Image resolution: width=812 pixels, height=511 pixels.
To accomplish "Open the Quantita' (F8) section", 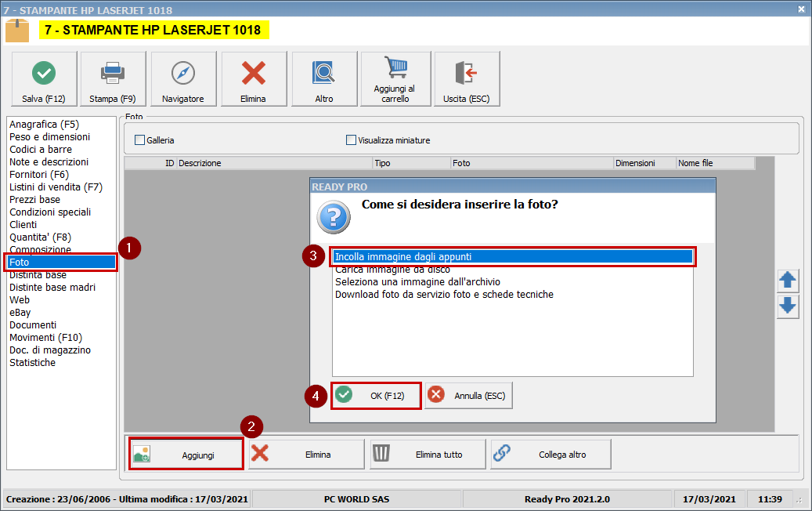I will tap(41, 237).
